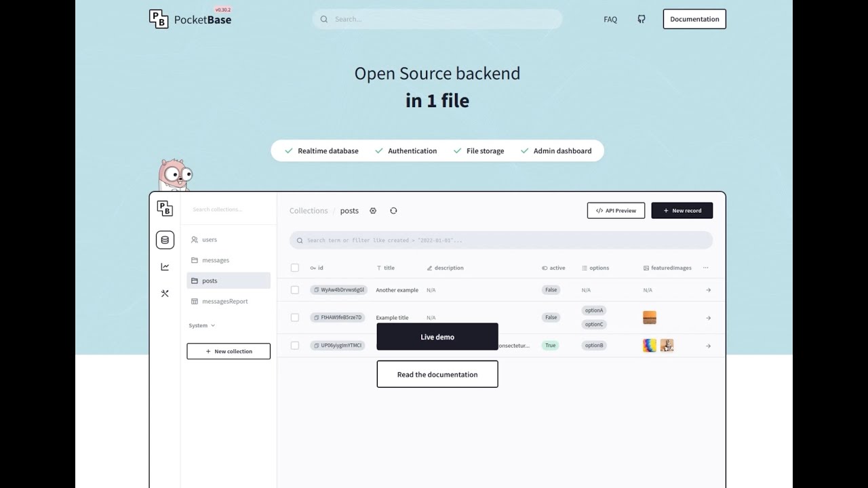Select all records with header checkbox

(x=295, y=268)
